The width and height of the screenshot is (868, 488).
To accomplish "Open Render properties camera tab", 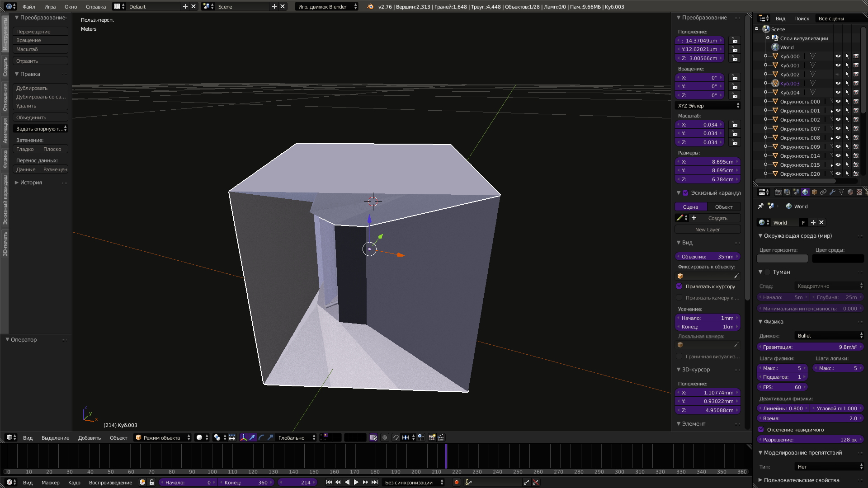I will click(778, 192).
